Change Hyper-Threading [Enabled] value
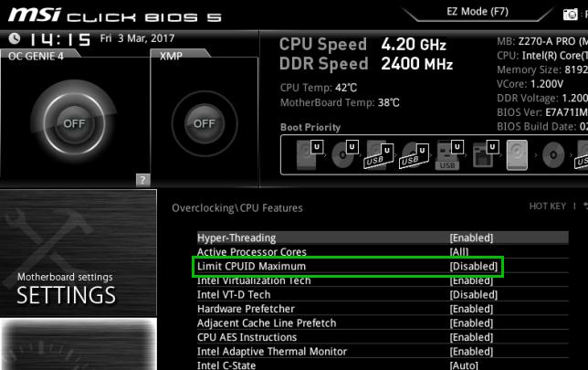 point(471,238)
